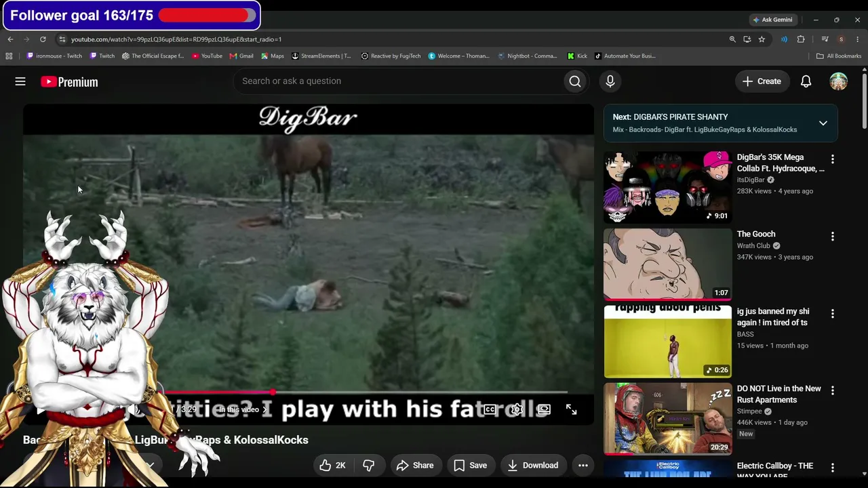The height and width of the screenshot is (488, 868).
Task: Download the video
Action: tap(533, 465)
